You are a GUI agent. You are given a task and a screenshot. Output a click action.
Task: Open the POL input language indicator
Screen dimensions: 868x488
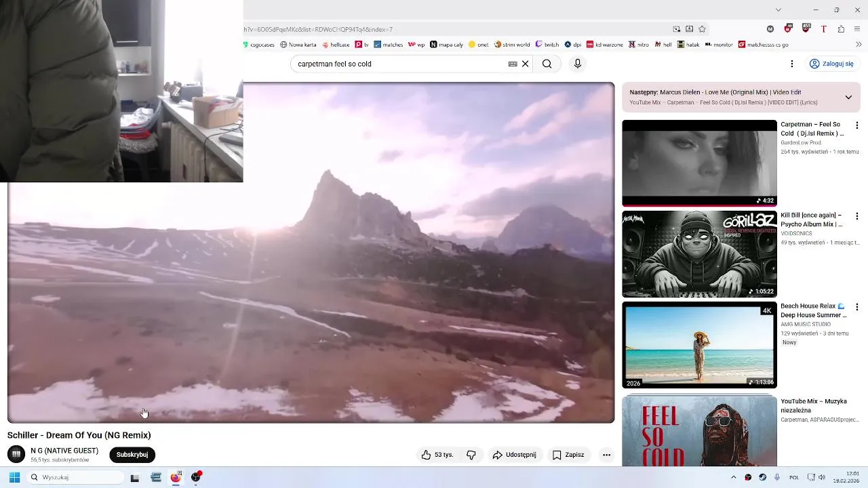[x=793, y=477]
